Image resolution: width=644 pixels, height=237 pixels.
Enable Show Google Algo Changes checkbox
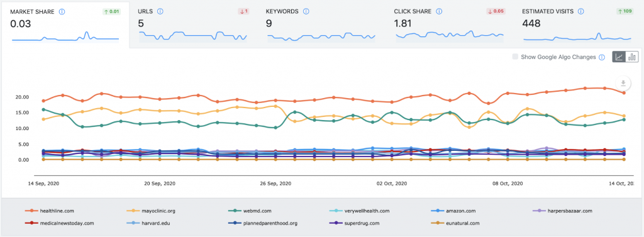point(515,57)
